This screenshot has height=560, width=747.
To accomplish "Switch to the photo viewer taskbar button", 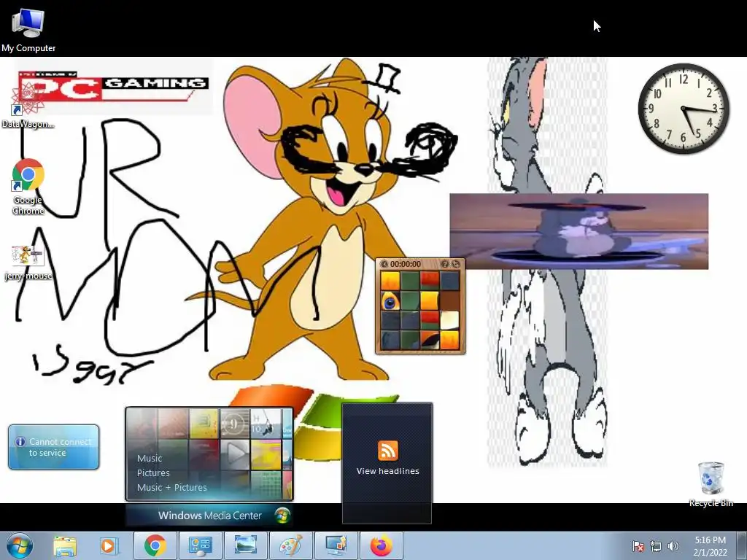I will point(245,545).
